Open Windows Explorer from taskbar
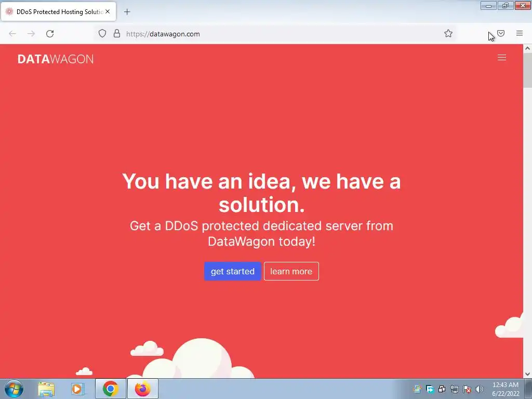532x399 pixels. tap(46, 389)
